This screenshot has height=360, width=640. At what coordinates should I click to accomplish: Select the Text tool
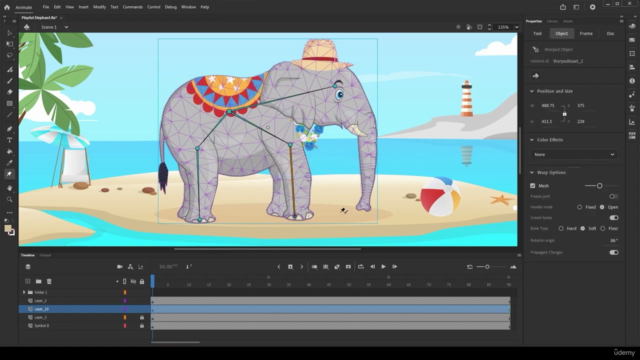coord(9,140)
